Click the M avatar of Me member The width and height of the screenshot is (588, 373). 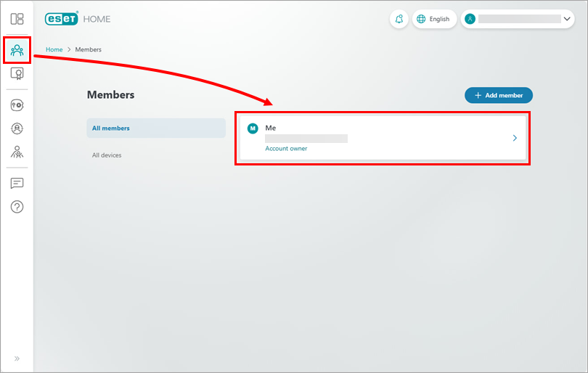click(x=253, y=128)
